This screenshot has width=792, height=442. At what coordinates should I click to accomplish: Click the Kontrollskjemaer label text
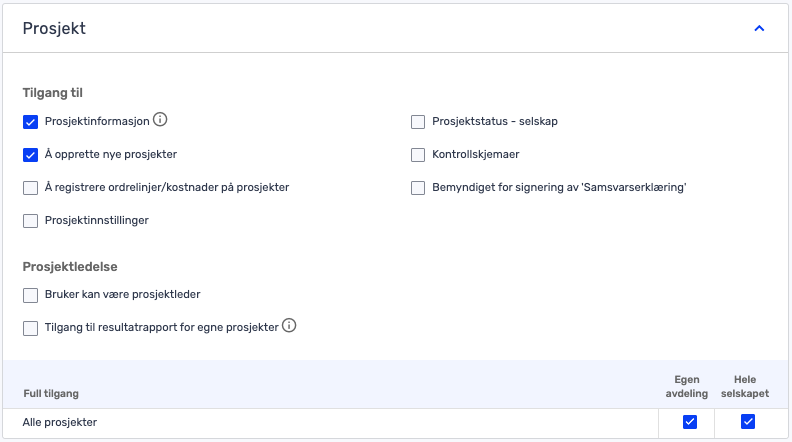tap(476, 155)
